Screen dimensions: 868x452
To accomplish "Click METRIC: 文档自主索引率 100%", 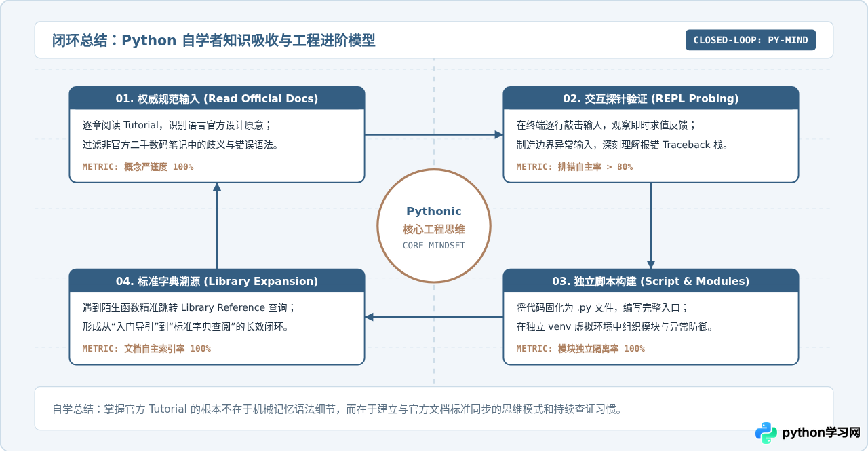I will (146, 349).
